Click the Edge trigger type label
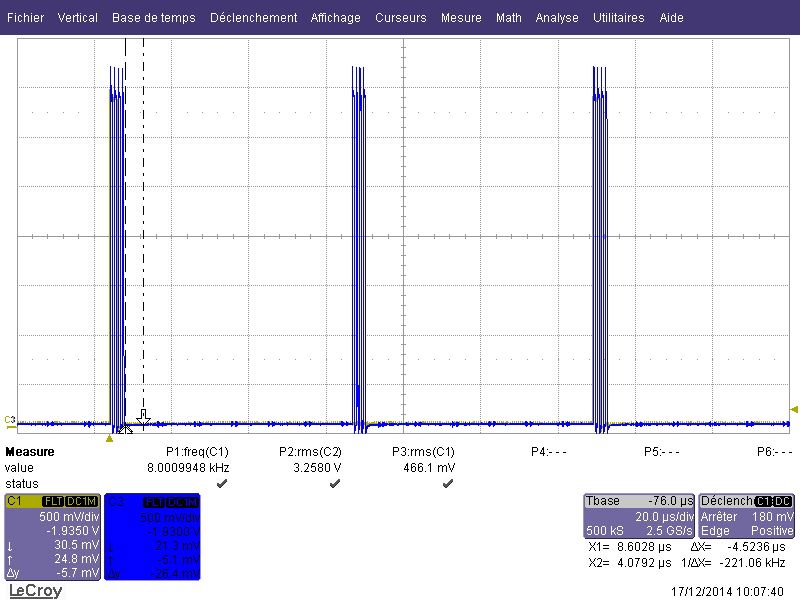 coord(715,531)
